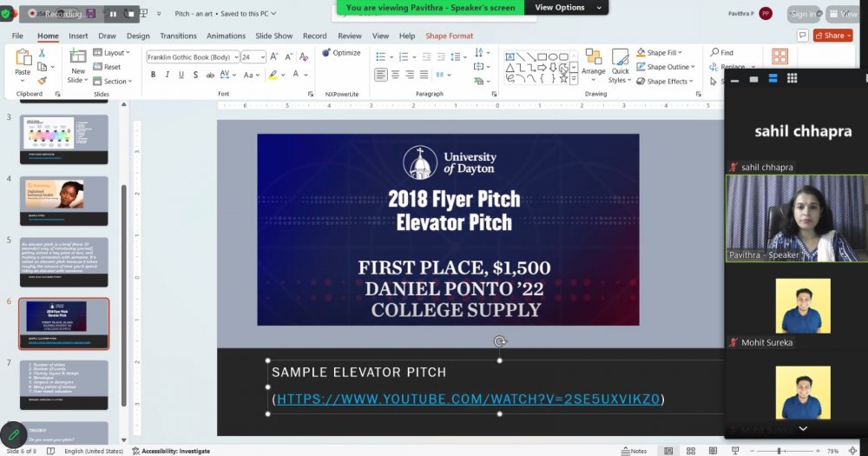This screenshot has width=868, height=456.
Task: Click the Reset slide icon
Action: tap(108, 67)
